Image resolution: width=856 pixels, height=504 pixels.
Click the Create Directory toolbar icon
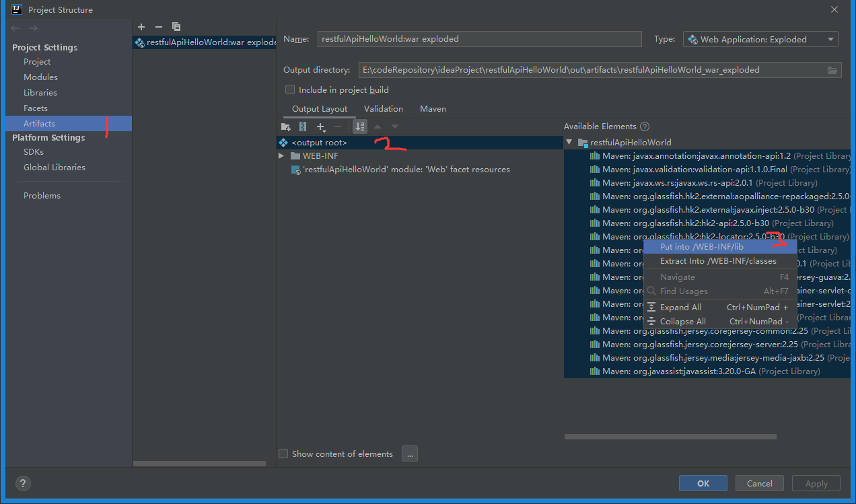[x=286, y=127]
